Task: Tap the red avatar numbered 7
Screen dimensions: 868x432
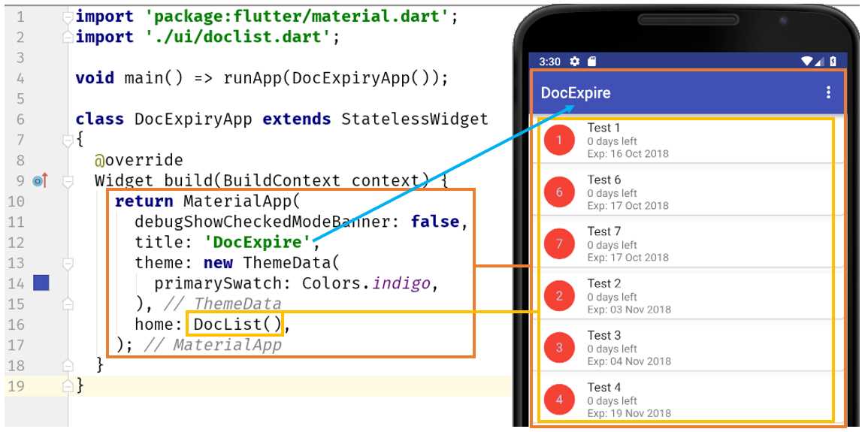Action: tap(559, 244)
